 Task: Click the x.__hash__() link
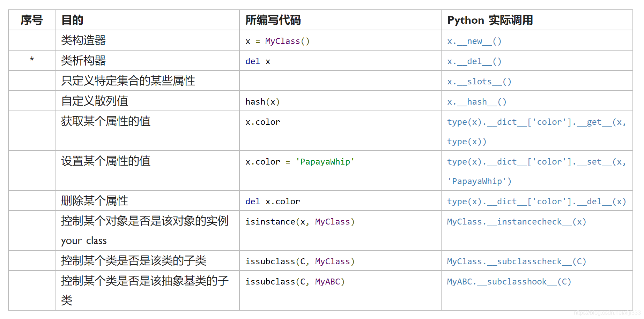point(477,102)
